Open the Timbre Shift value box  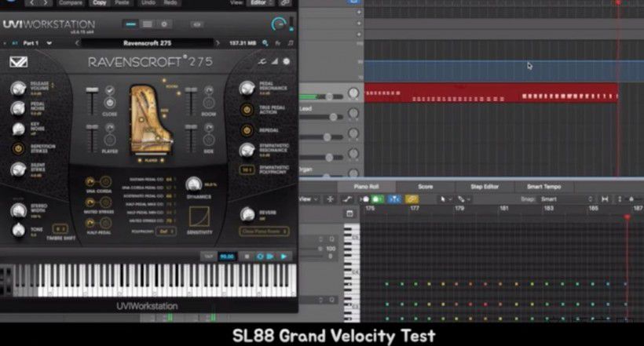[60, 228]
